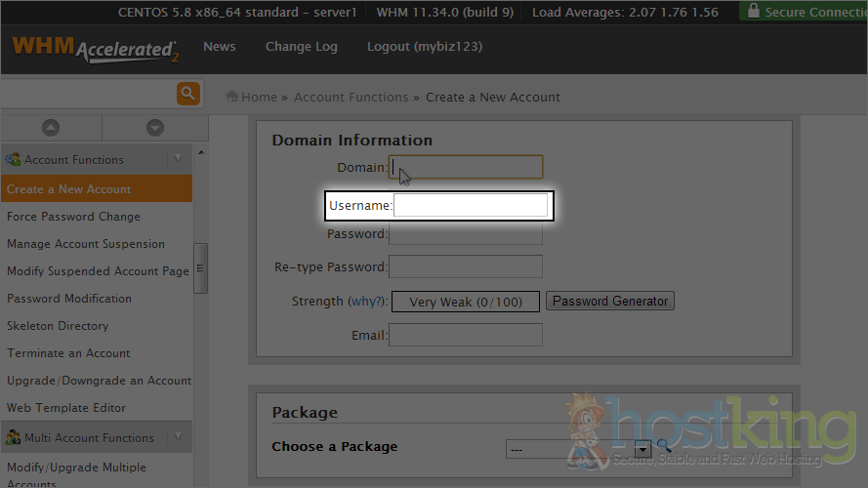Click the Account Functions group icon
868x488 pixels.
[x=14, y=159]
